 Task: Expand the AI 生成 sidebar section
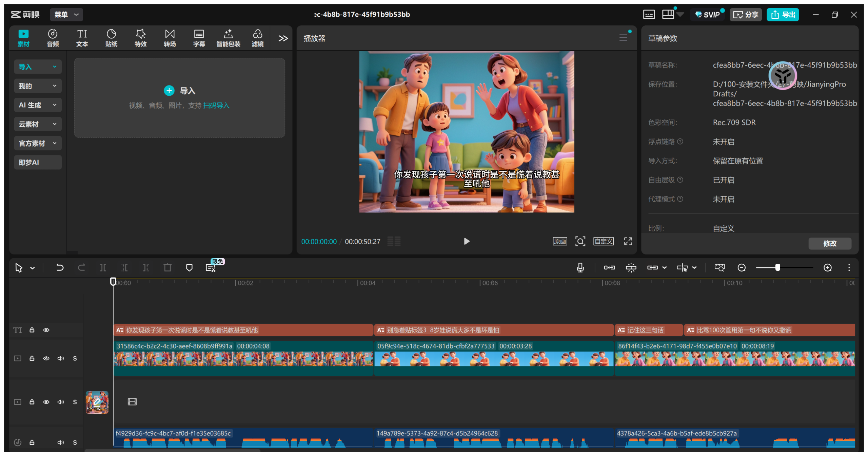point(38,105)
